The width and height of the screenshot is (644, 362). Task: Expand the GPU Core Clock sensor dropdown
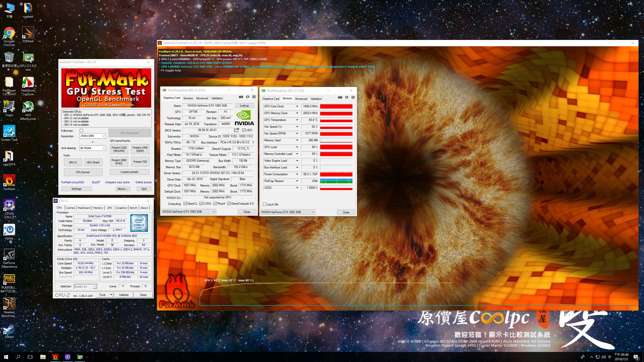click(297, 106)
